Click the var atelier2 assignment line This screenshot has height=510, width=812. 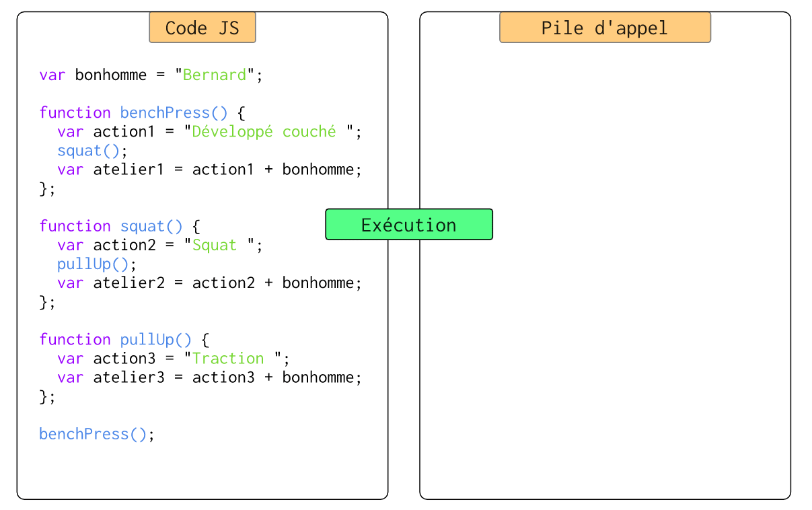(x=209, y=283)
